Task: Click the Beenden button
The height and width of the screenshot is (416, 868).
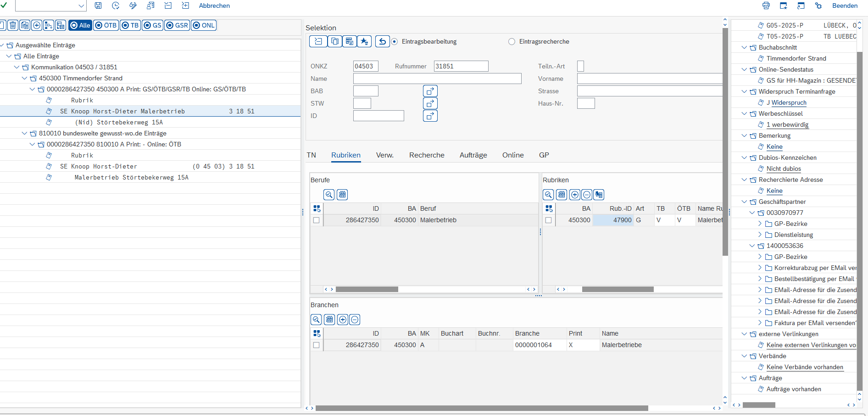Action: click(845, 6)
